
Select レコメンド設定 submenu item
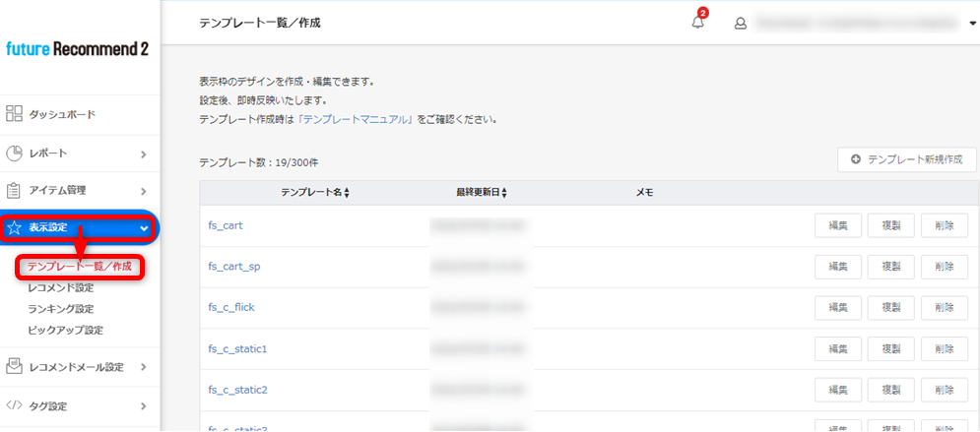[61, 287]
